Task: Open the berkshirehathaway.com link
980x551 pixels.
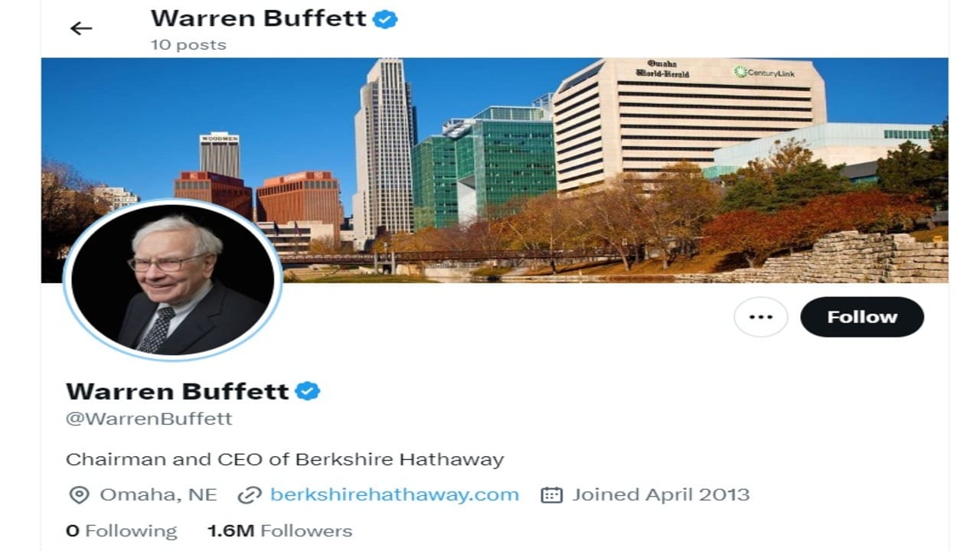Action: tap(394, 494)
